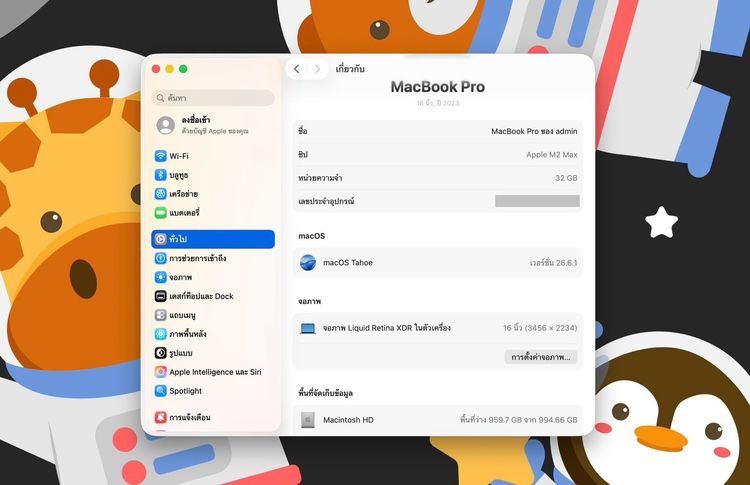Click the search magnifier icon
This screenshot has width=750, height=485.
coord(161,98)
